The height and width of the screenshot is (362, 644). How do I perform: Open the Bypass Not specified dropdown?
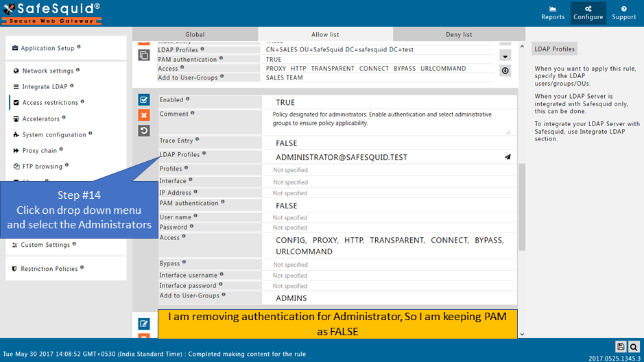(x=390, y=265)
